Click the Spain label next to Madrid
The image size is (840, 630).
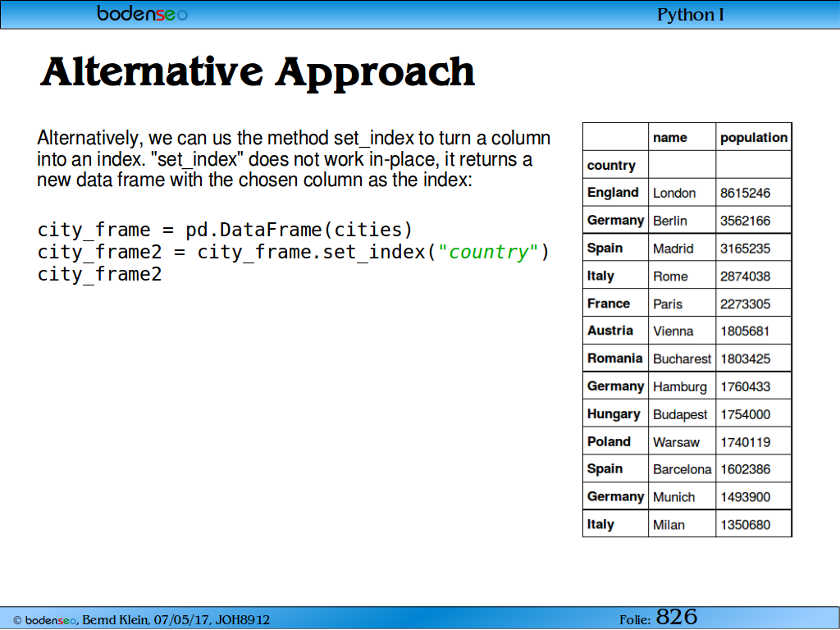[605, 248]
